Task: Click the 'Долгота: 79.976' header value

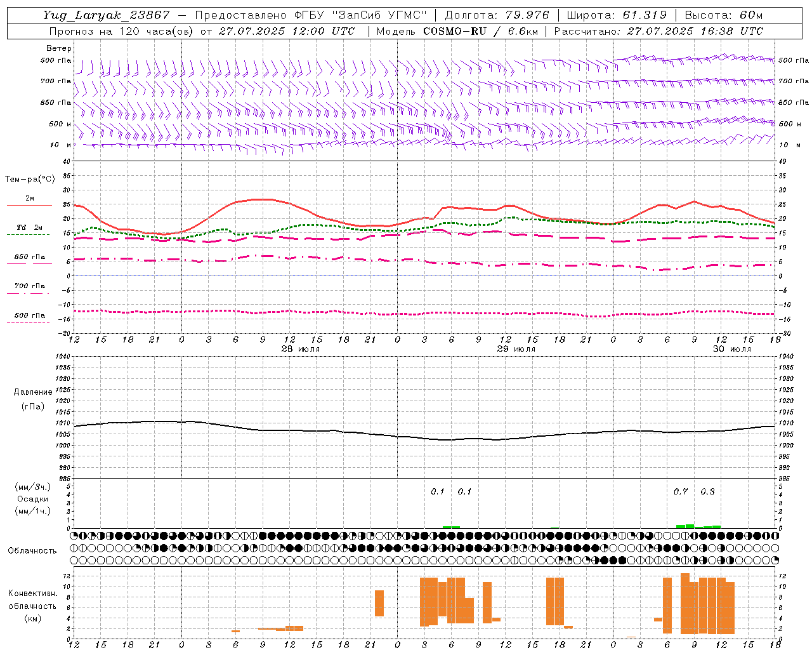Action: pos(497,15)
